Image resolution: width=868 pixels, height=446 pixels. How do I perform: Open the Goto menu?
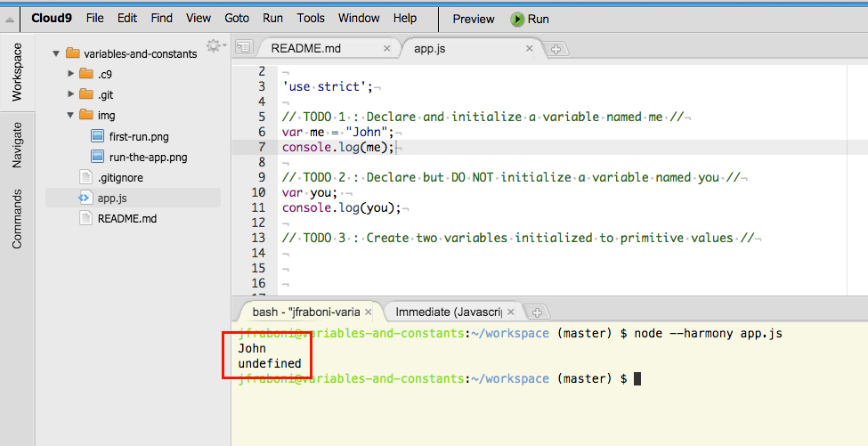(x=237, y=19)
